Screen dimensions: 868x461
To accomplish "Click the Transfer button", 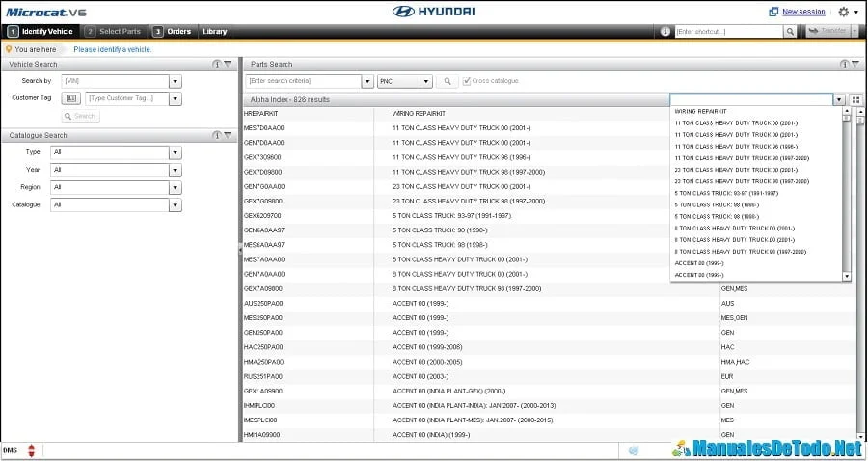I will (827, 31).
